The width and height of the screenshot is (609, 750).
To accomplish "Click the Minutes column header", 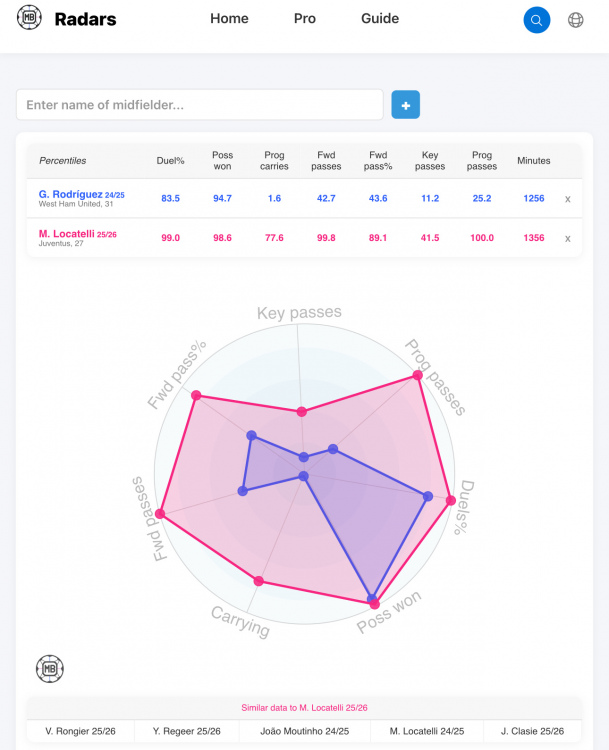I will (534, 161).
